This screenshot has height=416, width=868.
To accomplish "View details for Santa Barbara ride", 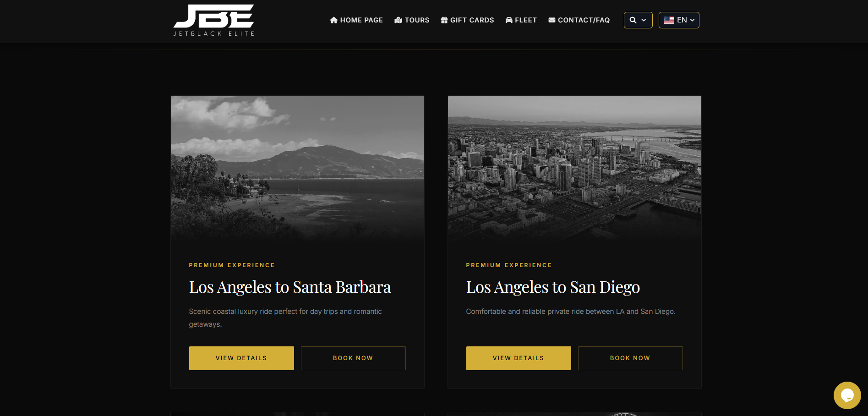I will (241, 358).
